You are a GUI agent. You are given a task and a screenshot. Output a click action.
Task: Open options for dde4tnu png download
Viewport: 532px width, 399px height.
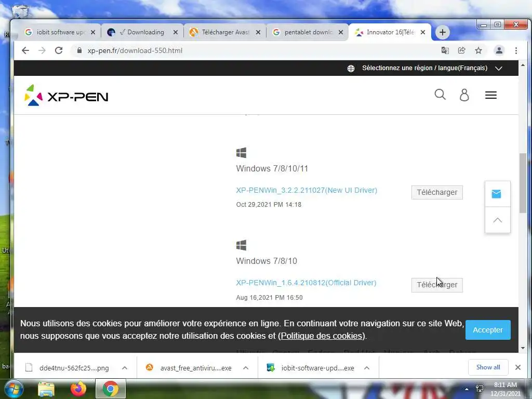tap(125, 368)
